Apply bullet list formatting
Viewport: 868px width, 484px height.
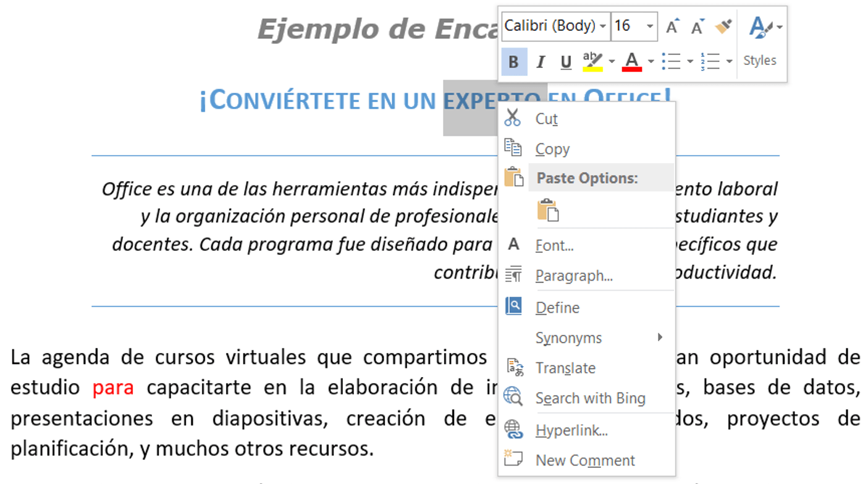coord(671,61)
